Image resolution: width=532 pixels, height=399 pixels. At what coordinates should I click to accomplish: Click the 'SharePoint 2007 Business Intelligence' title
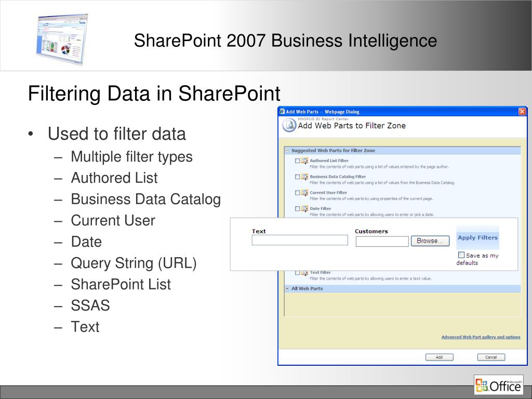[x=285, y=41]
